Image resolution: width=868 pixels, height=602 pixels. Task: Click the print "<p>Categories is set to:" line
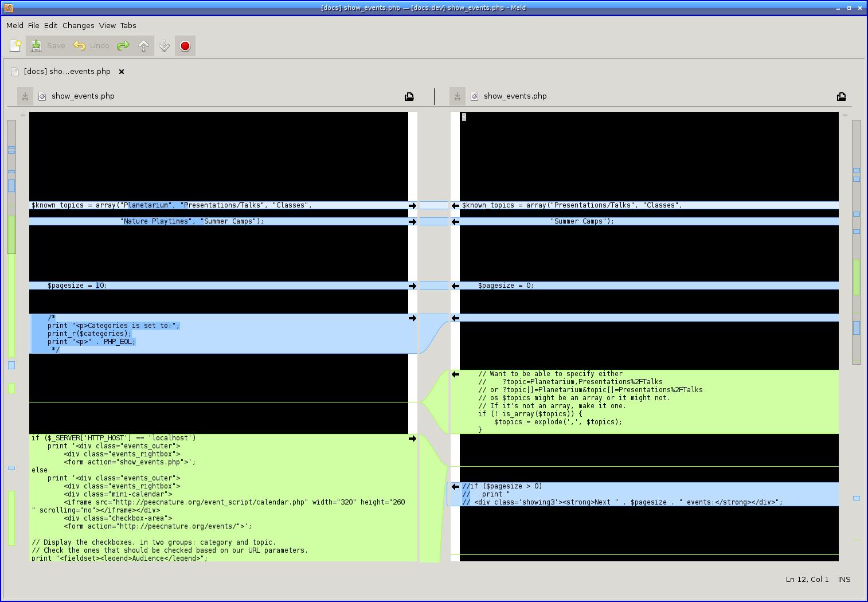pyautogui.click(x=114, y=326)
